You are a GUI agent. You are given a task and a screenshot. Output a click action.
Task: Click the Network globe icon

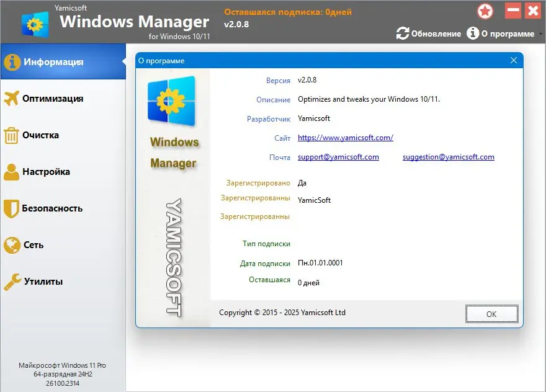pyautogui.click(x=12, y=245)
